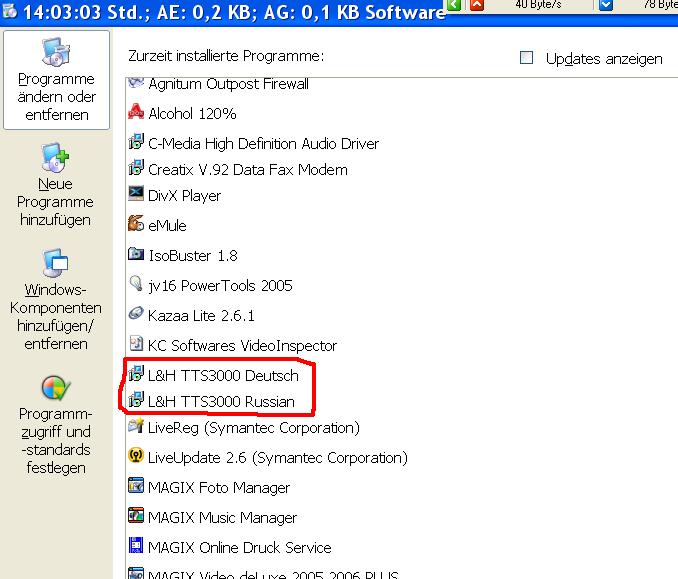
Task: Click the MAGIX Music Manager icon
Action: click(136, 515)
